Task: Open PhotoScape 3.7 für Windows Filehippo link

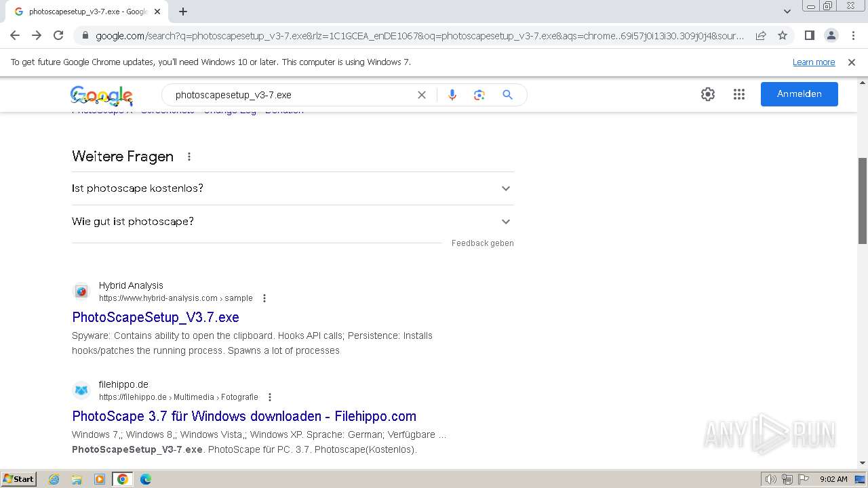Action: coord(244,416)
